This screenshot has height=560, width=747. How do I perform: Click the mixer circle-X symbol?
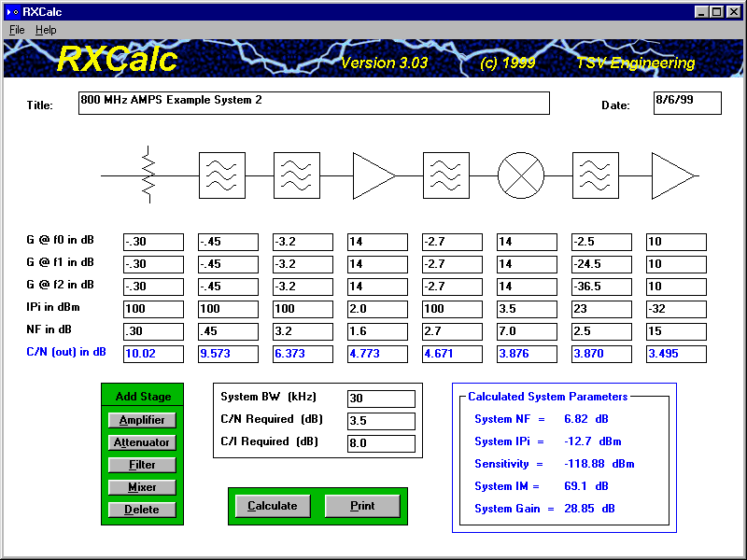[521, 175]
